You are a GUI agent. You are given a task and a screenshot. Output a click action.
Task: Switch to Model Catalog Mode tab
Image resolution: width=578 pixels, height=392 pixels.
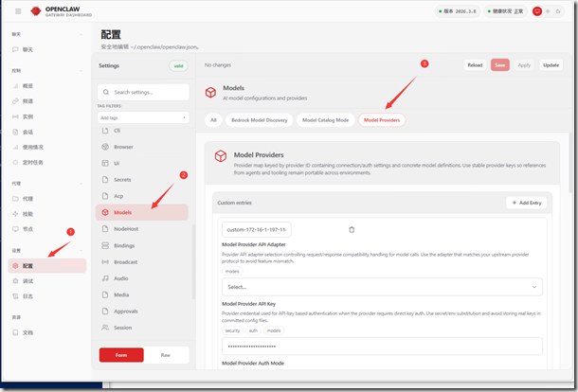pyautogui.click(x=325, y=120)
